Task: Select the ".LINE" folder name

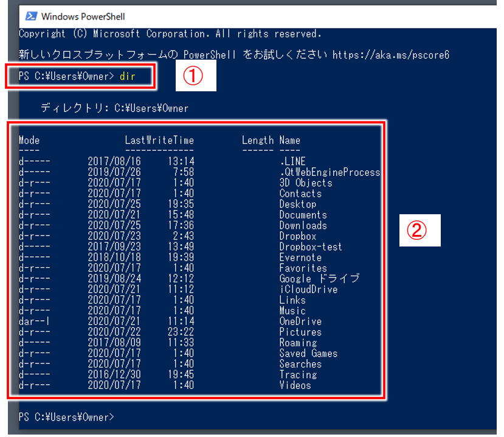Action: pyautogui.click(x=292, y=161)
